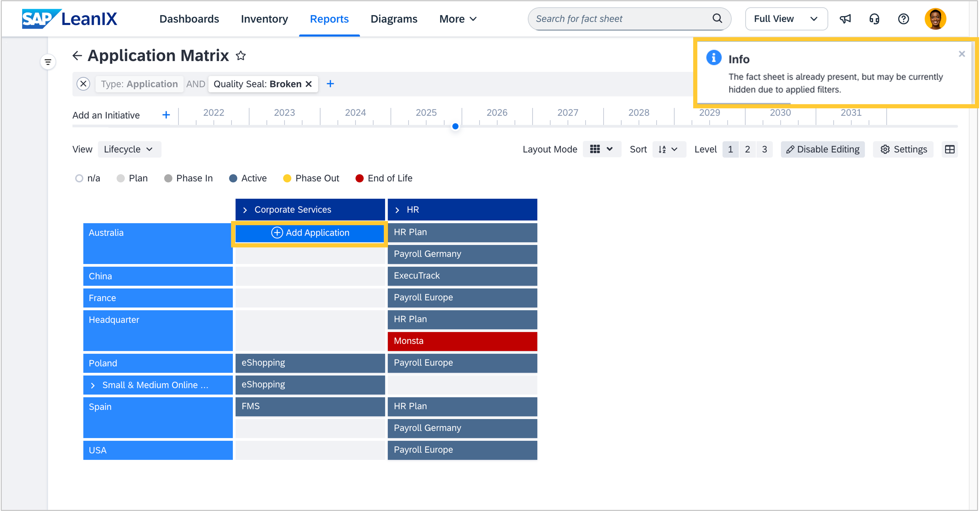Open the table view icon beside Settings
Viewport: 980px width, 511px height.
949,149
